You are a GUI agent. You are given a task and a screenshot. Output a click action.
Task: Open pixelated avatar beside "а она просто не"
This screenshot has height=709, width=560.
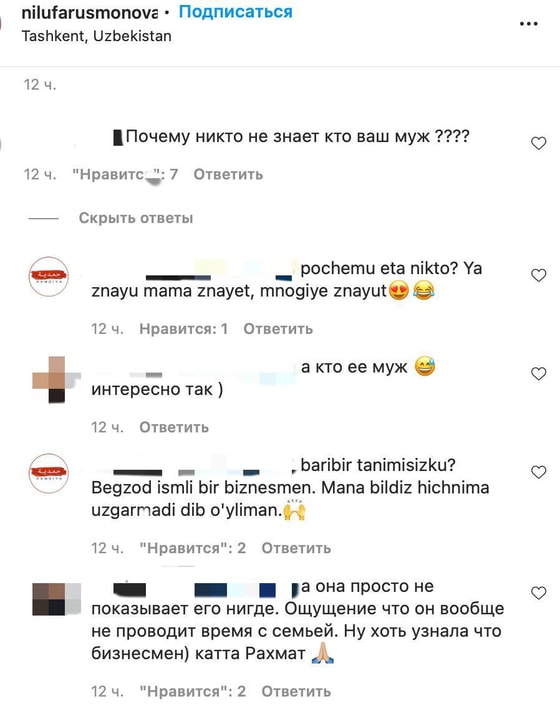pyautogui.click(x=57, y=599)
